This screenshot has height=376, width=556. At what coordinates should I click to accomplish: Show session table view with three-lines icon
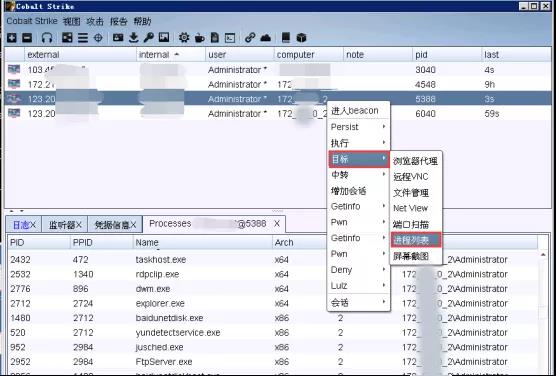tap(83, 38)
